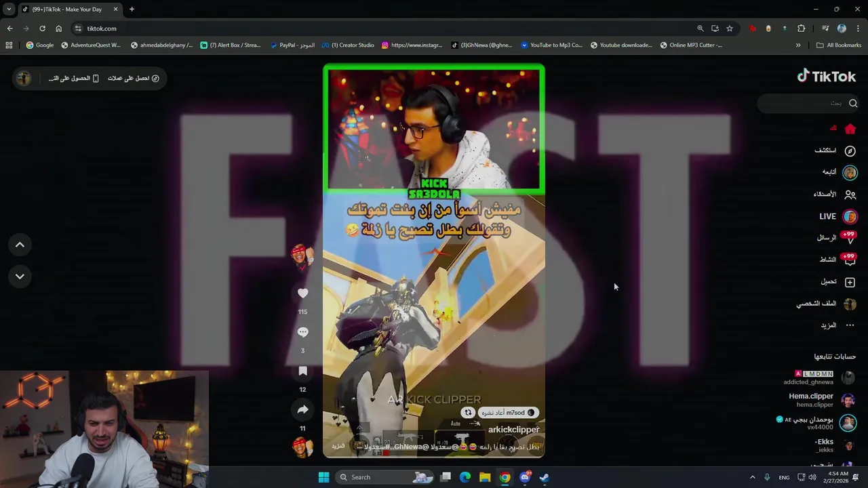Open the _iekks followed account
Image resolution: width=868 pixels, height=488 pixels.
834,445
